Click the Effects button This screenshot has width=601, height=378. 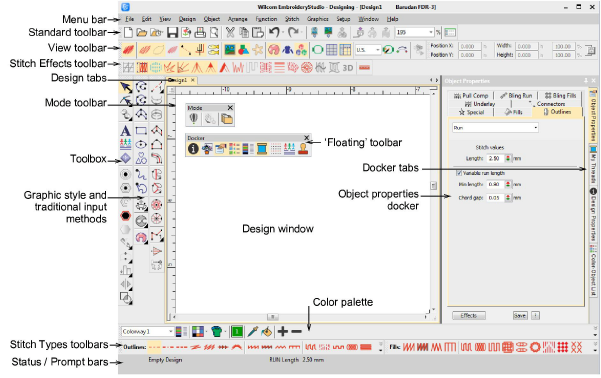(469, 316)
